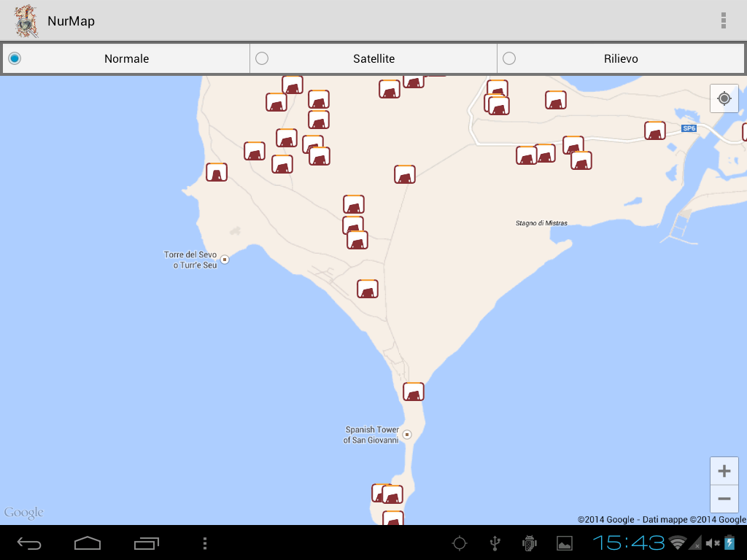Tap the bottommost nuraghe marker on the southern tip

393,518
